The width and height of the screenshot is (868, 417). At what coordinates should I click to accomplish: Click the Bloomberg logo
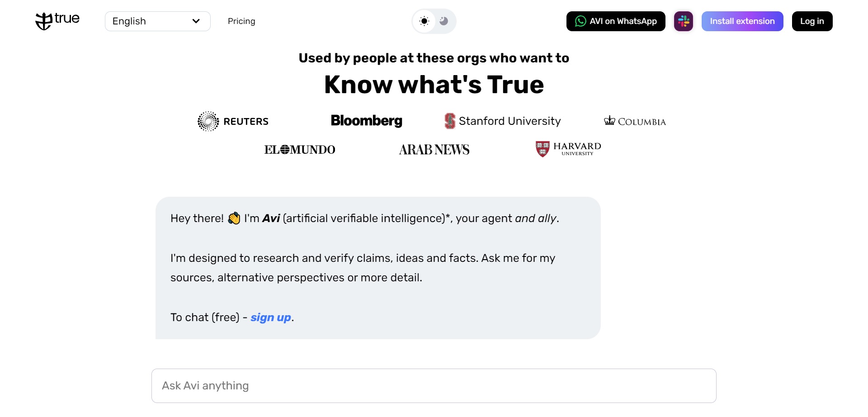click(367, 121)
